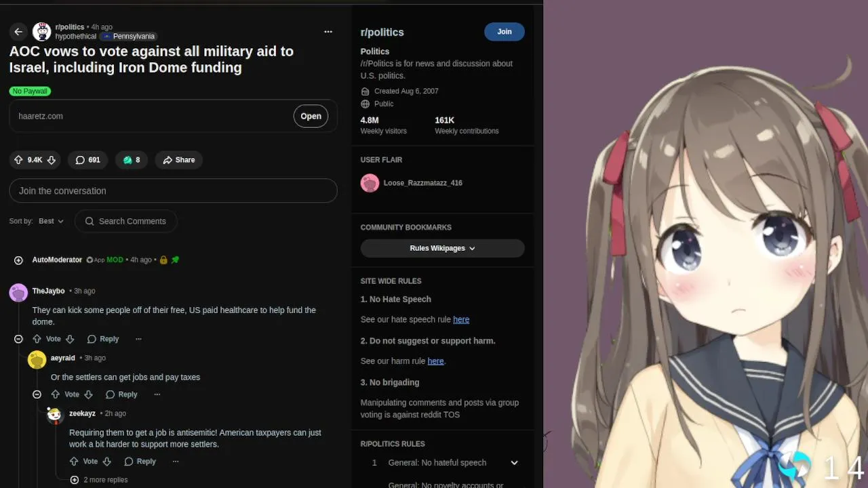Viewport: 868px width, 488px height.
Task: Open the Sort by Best dropdown
Action: pos(51,221)
